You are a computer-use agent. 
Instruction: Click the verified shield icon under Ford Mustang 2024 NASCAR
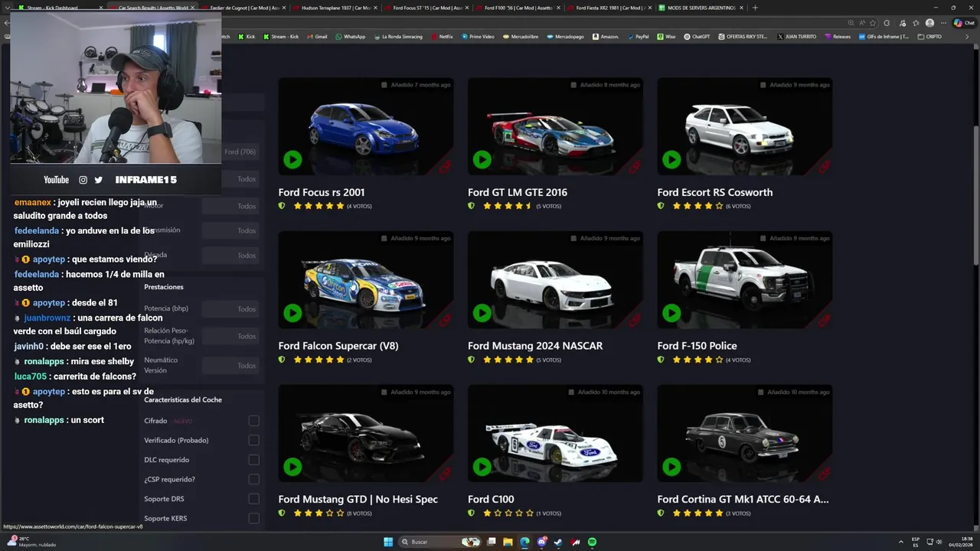471,360
